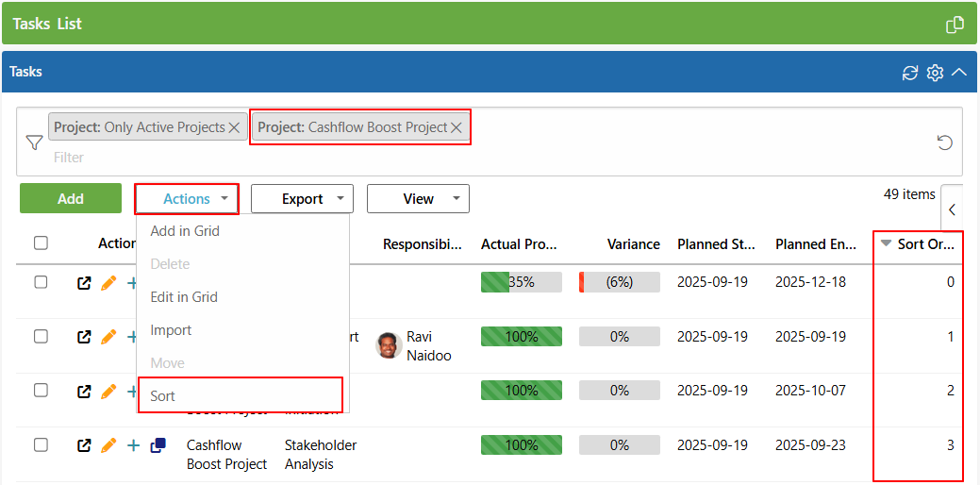The image size is (980, 485).
Task: Click the plus icon on Stakeholder Analysis row
Action: coord(133,445)
